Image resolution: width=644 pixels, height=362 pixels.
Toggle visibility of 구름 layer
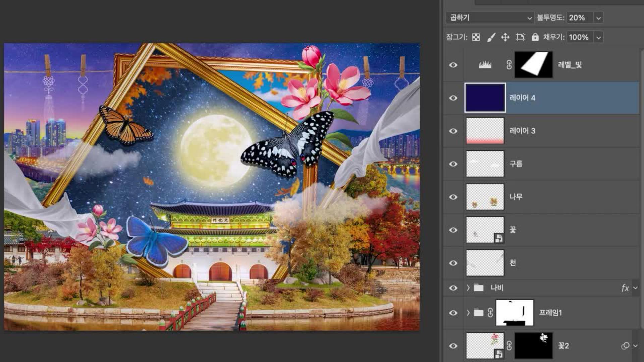pos(453,164)
